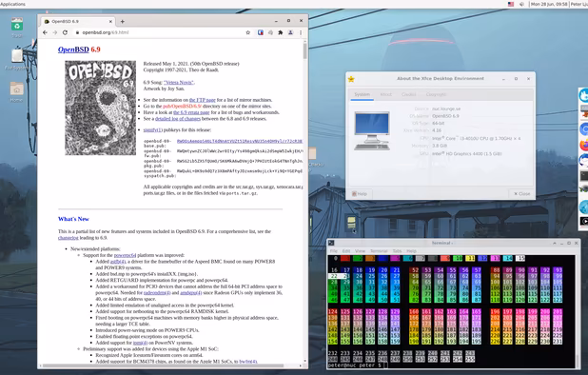The height and width of the screenshot is (375, 588).
Task: Launch Firefox from the right dock
Action: tap(584, 145)
